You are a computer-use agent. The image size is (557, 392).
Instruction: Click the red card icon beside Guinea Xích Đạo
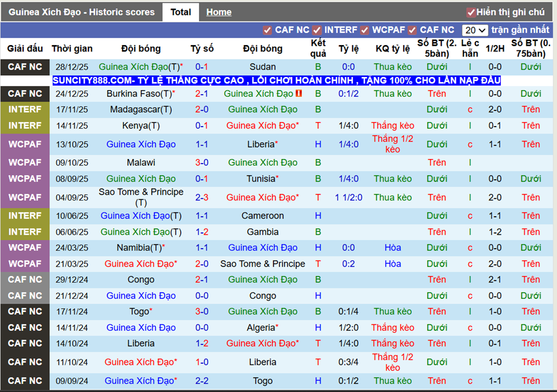click(299, 94)
